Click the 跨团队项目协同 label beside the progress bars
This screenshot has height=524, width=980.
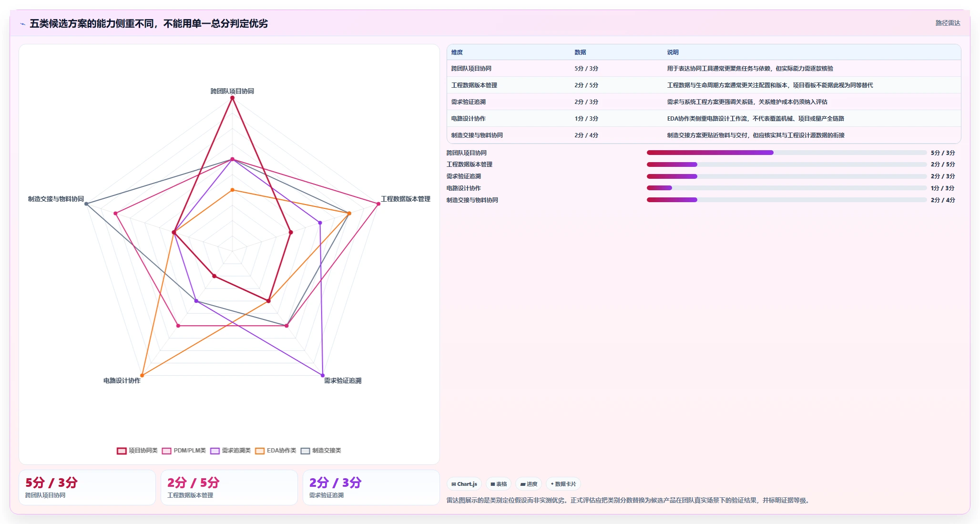(466, 153)
